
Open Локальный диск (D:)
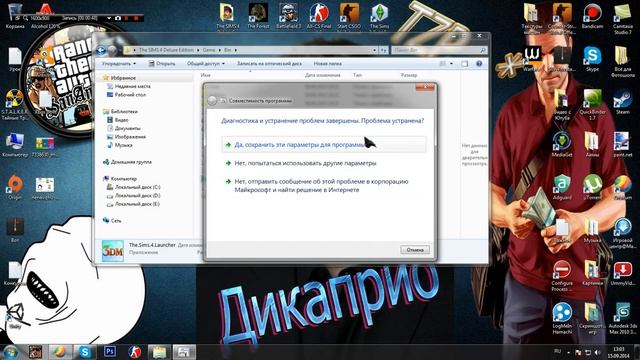point(133,196)
